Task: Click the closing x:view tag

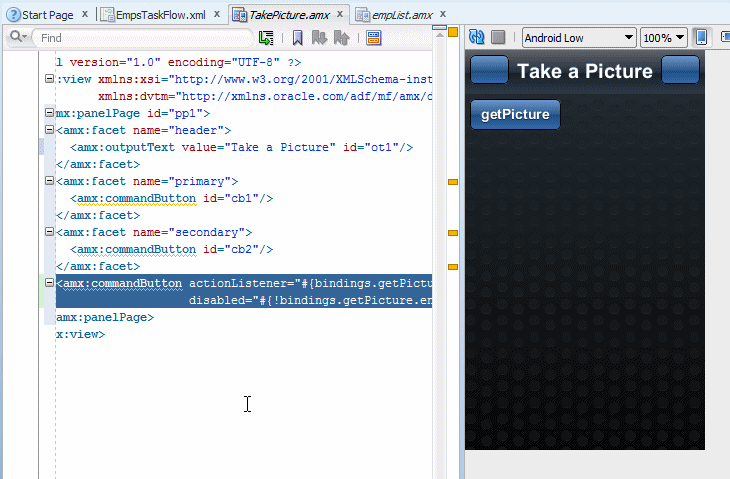Action: pyautogui.click(x=80, y=334)
